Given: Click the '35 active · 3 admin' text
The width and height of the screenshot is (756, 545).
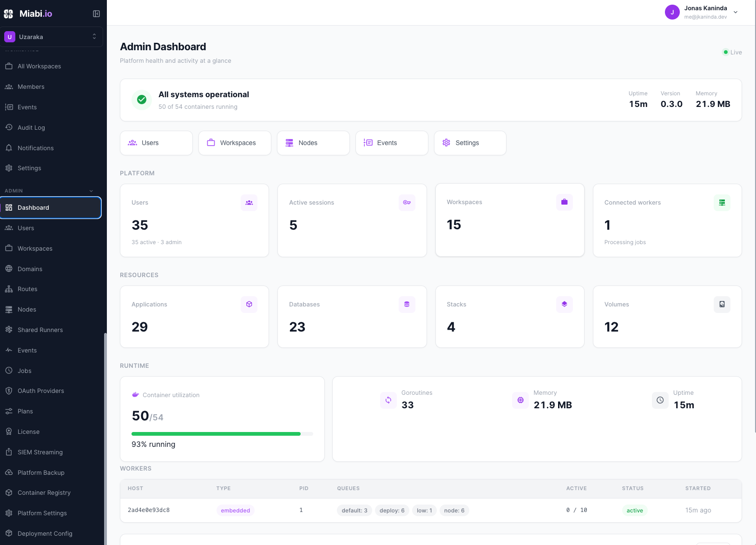Looking at the screenshot, I should (x=157, y=242).
